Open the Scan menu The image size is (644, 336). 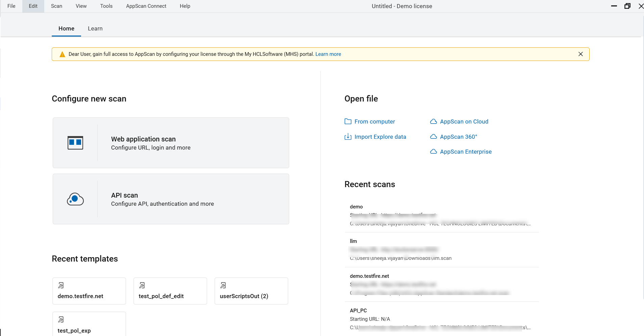[56, 6]
